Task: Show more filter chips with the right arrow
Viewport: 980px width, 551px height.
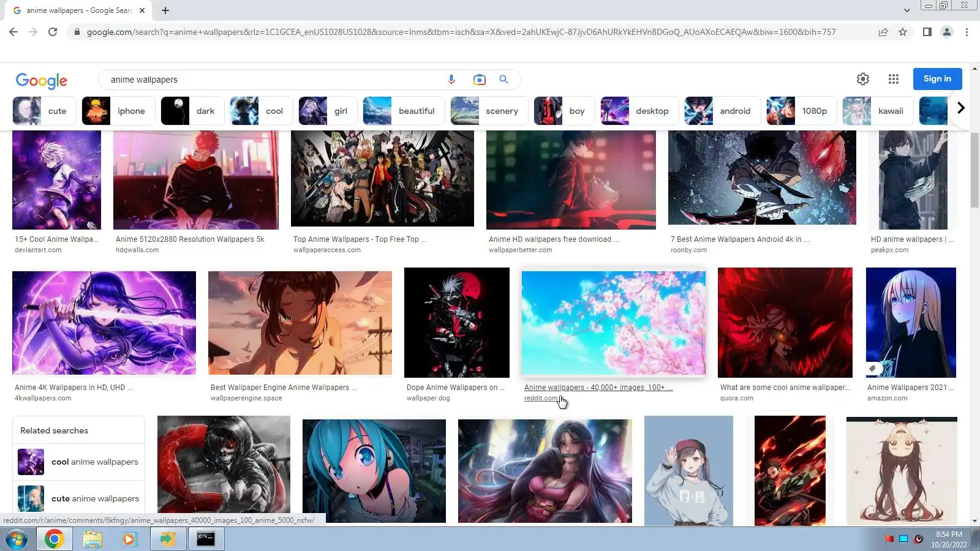Action: point(960,108)
